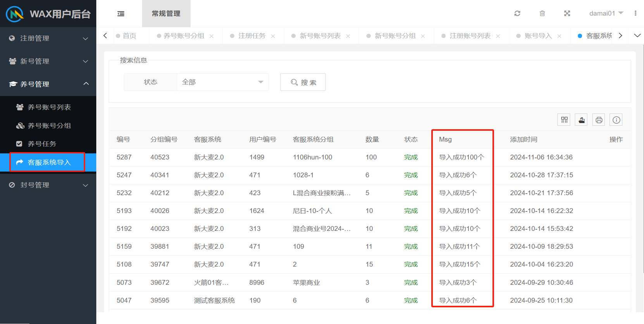Viewport: 644px width, 324px height.
Task: Close the 注册任务 tab
Action: (x=273, y=36)
